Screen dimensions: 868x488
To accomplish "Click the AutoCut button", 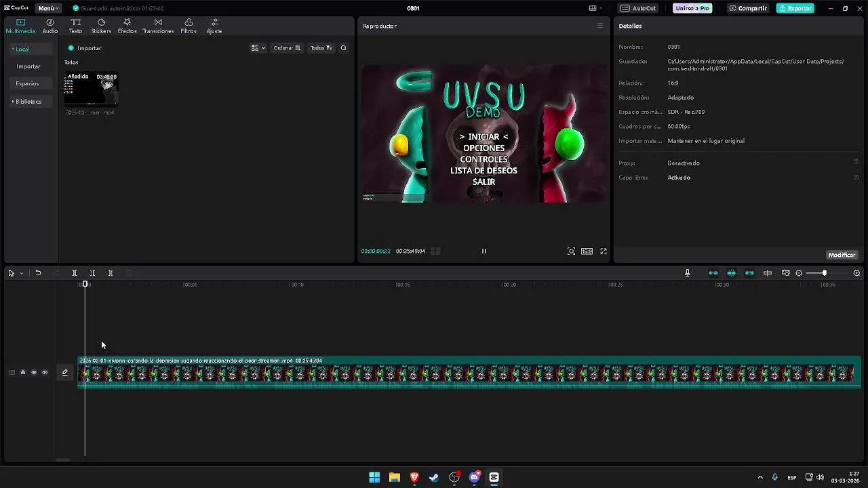I will pyautogui.click(x=638, y=8).
